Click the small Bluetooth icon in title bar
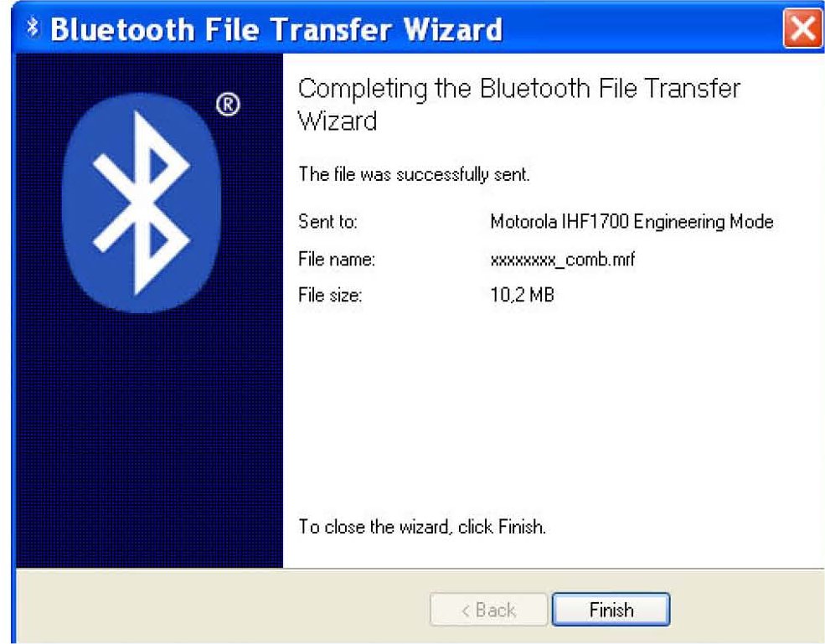825x644 pixels. [33, 28]
